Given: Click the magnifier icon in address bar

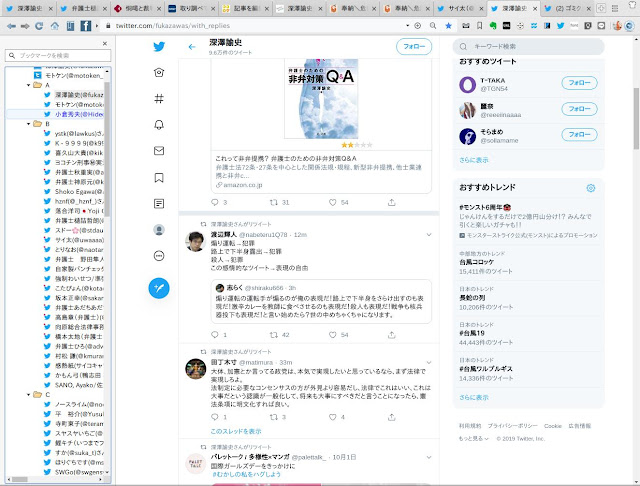Looking at the screenshot, I should coord(433,26).
